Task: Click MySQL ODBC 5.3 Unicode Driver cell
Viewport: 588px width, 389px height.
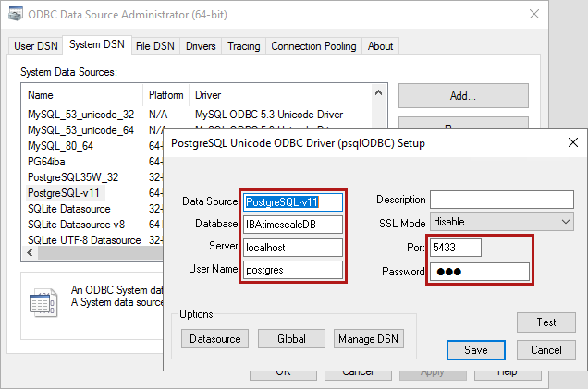Action: (269, 115)
